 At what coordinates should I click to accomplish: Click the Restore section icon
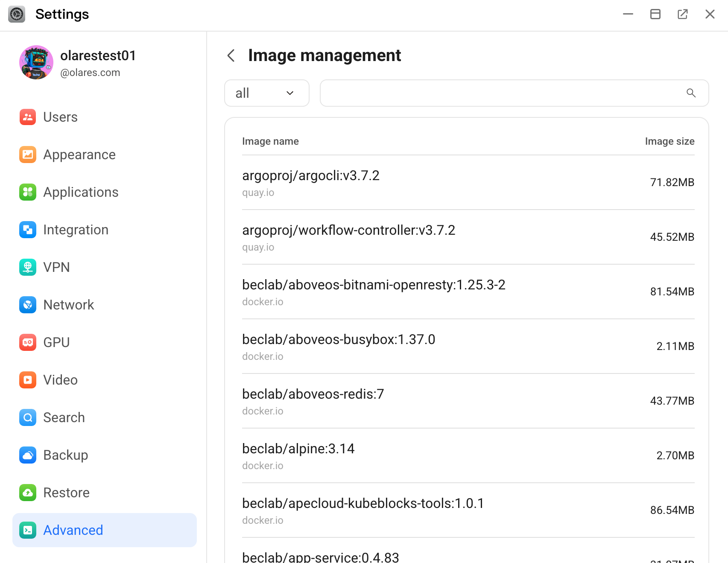pos(27,493)
